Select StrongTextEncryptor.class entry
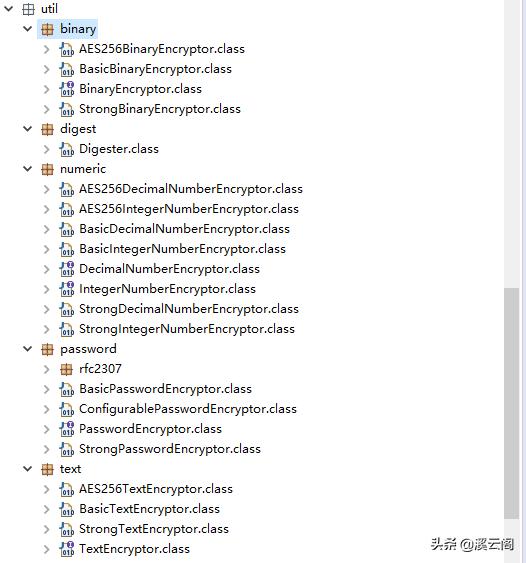Viewport: 526px width, 563px height. (154, 529)
